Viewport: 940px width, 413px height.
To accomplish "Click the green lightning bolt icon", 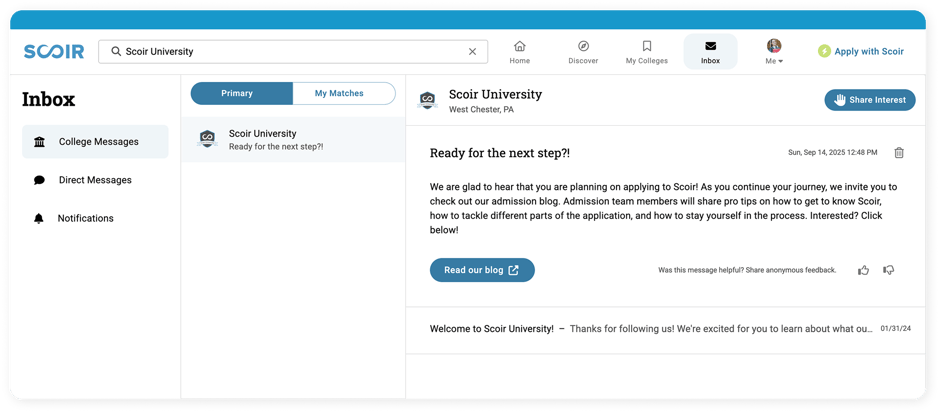I will (x=824, y=52).
